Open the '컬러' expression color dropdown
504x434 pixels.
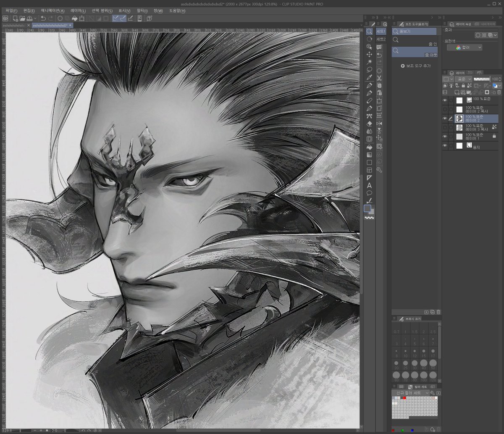(x=465, y=47)
